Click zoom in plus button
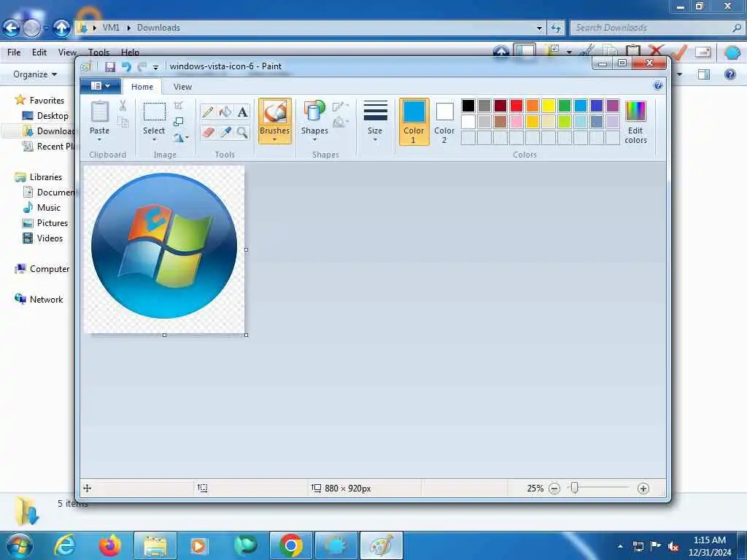The image size is (747, 560). 643,489
